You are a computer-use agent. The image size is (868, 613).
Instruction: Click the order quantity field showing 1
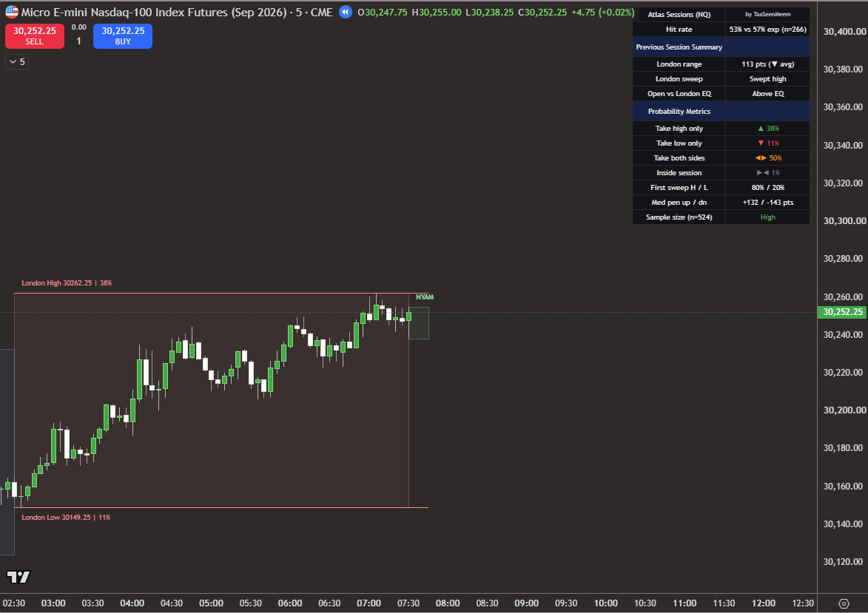click(78, 41)
